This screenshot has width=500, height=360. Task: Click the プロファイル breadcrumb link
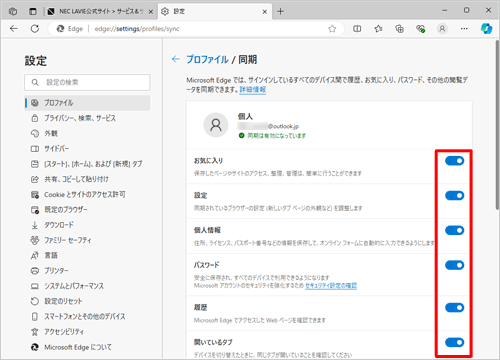pyautogui.click(x=207, y=59)
